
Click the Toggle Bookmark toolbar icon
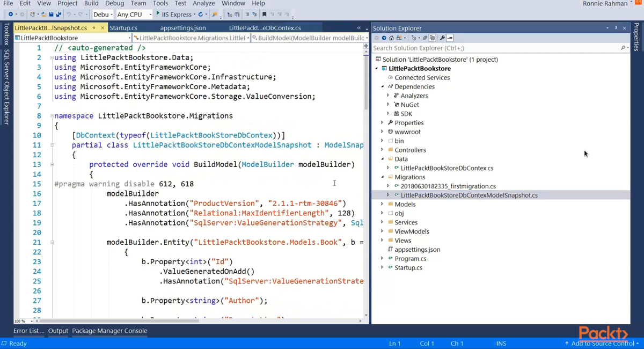coord(264,14)
